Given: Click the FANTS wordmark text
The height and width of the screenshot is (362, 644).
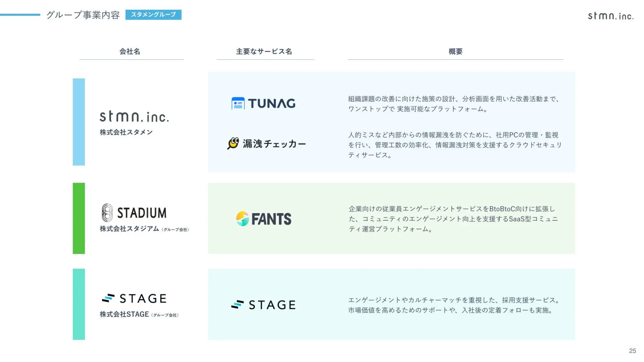Looking at the screenshot, I should [x=271, y=219].
